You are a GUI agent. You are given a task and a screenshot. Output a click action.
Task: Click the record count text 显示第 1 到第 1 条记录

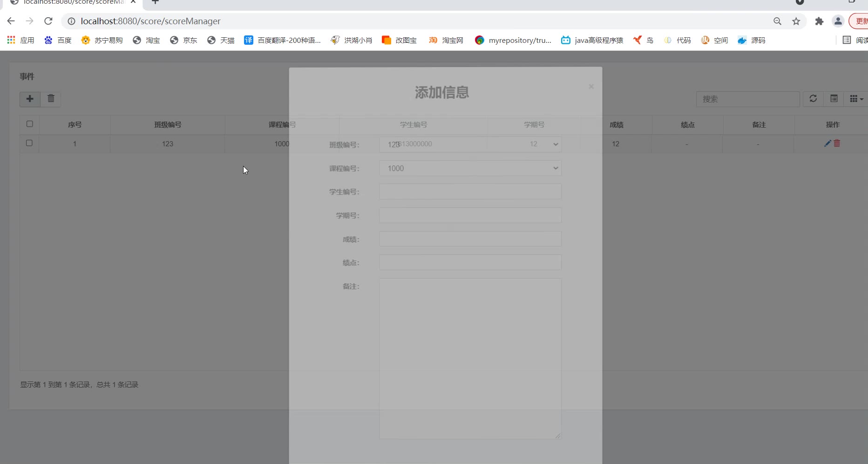[x=79, y=385]
